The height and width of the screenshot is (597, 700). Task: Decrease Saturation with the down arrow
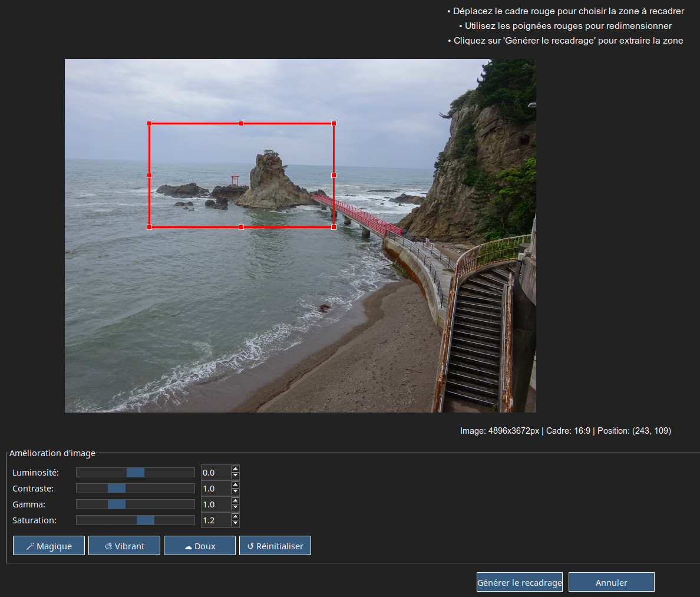pos(236,523)
